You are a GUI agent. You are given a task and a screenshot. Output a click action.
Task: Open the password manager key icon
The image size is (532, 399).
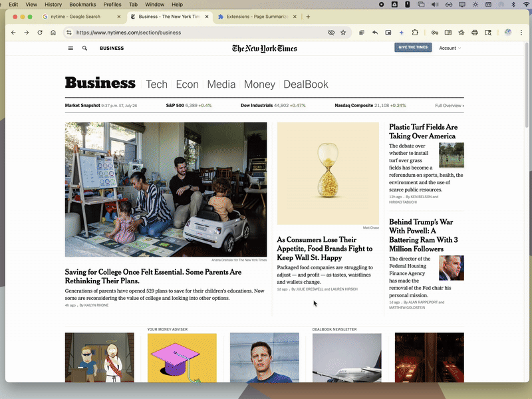click(x=435, y=33)
